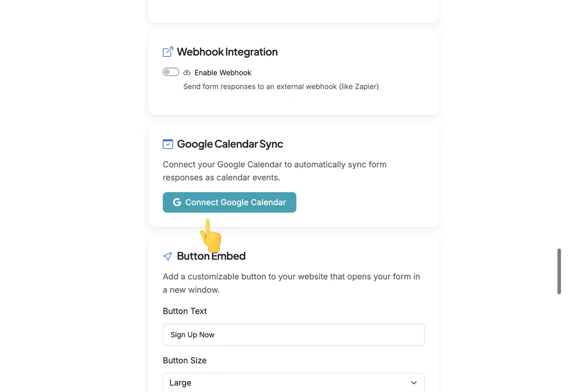Click the Zapier webhook description text
The image size is (588, 392).
click(x=281, y=86)
